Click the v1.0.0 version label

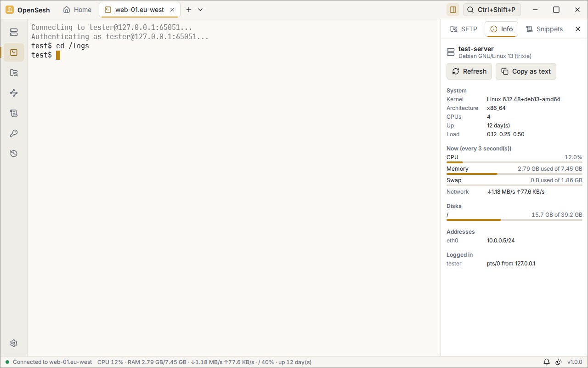tap(575, 362)
